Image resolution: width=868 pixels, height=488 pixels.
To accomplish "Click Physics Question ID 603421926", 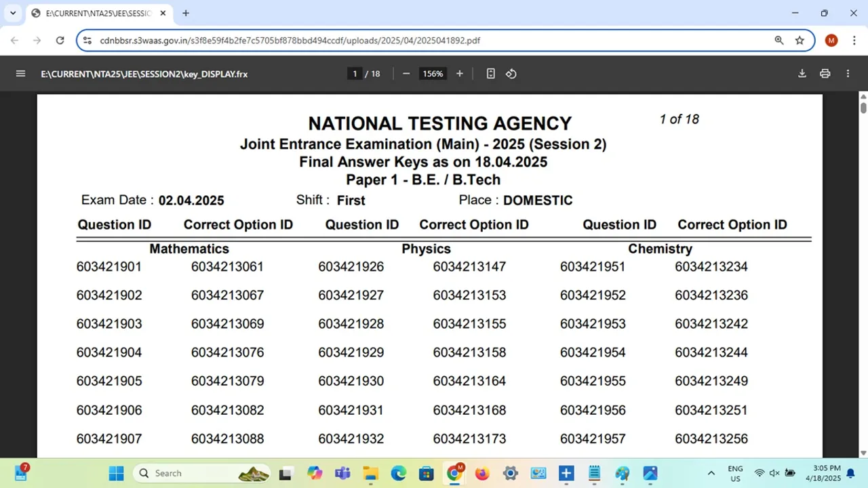I will pyautogui.click(x=351, y=267).
